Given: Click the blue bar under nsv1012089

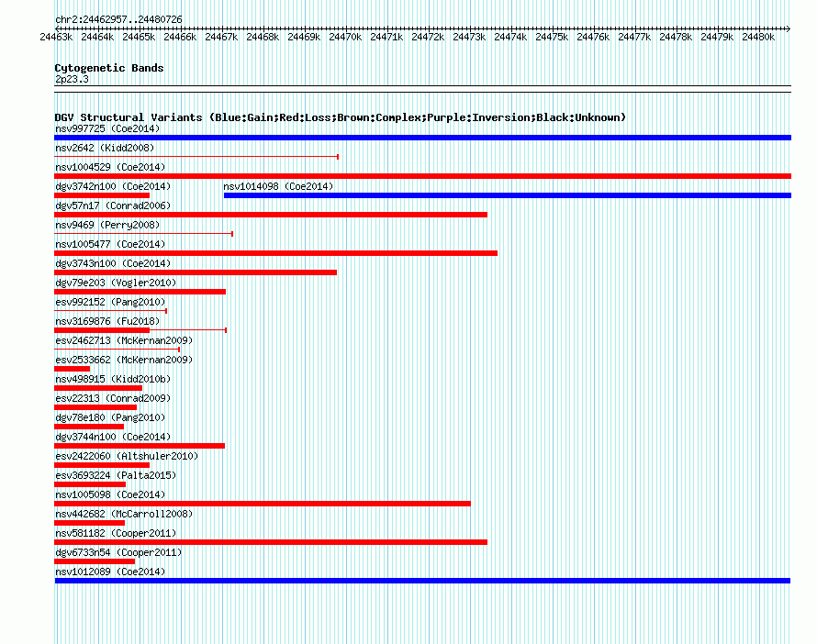Looking at the screenshot, I should [x=422, y=581].
